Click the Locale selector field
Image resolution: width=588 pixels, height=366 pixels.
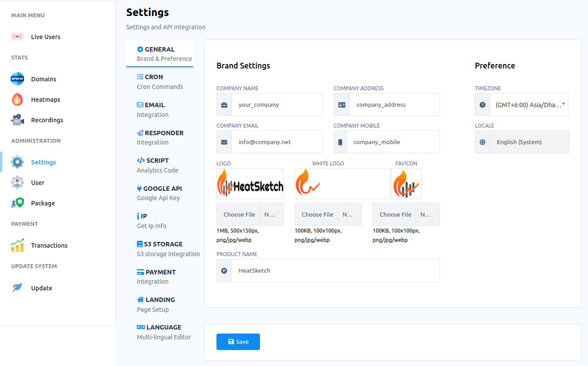[529, 142]
